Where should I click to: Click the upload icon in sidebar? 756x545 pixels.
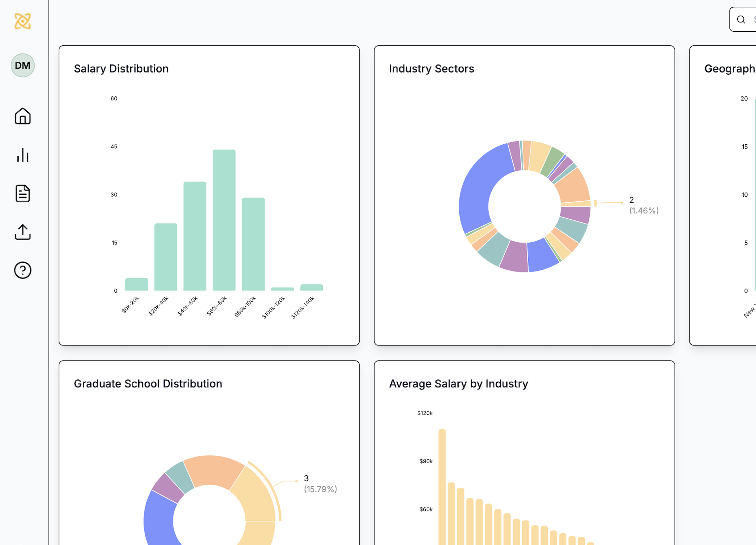(x=23, y=232)
